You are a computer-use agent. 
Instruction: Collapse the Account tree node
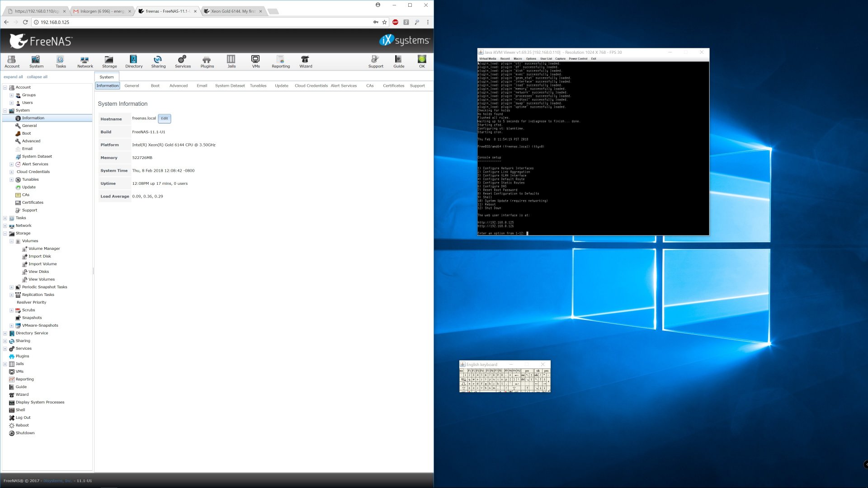coord(5,88)
